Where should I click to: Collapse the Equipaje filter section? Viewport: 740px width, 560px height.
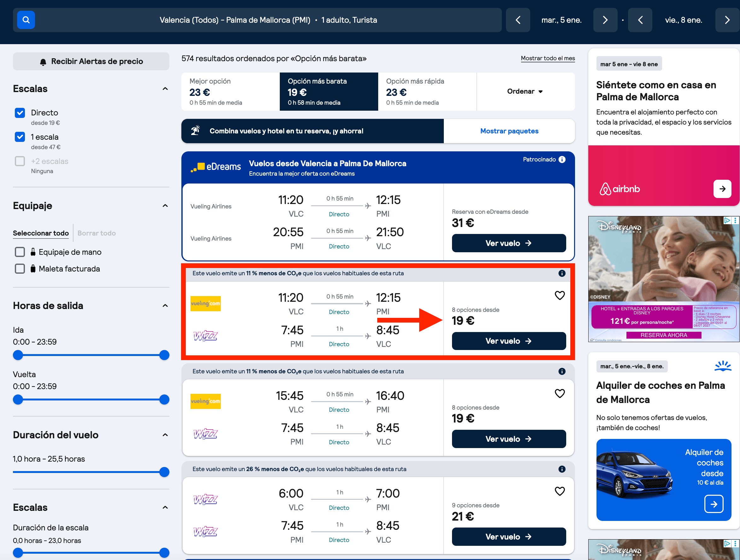[x=165, y=206]
